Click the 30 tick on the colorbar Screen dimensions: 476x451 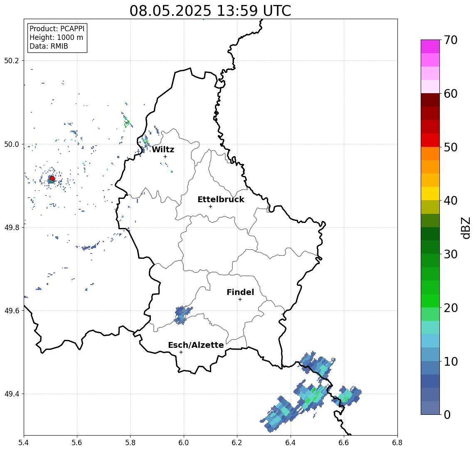click(450, 254)
